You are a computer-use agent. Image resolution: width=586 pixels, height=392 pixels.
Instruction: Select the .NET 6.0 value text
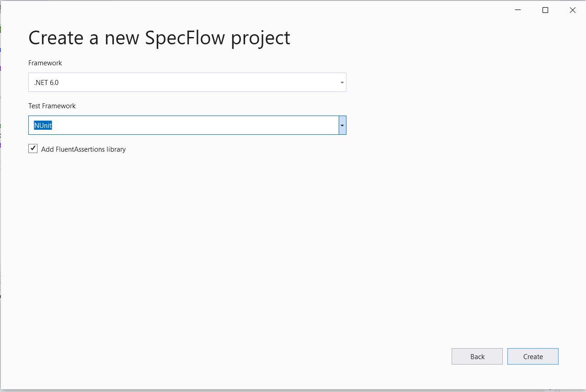[46, 83]
